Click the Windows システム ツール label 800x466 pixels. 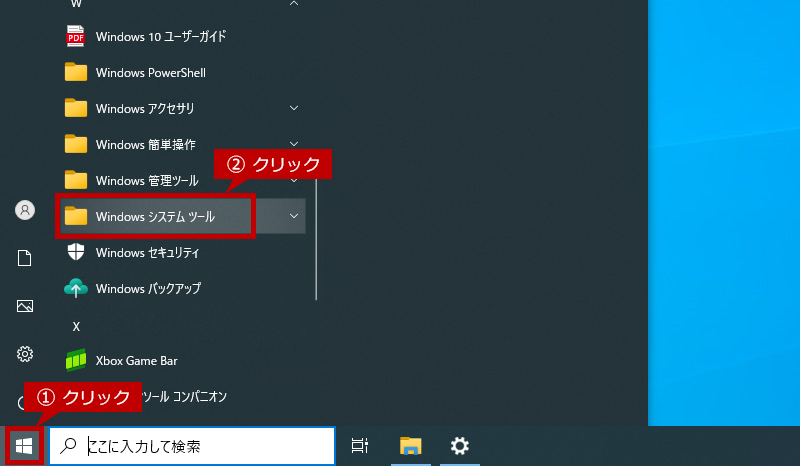(x=155, y=216)
